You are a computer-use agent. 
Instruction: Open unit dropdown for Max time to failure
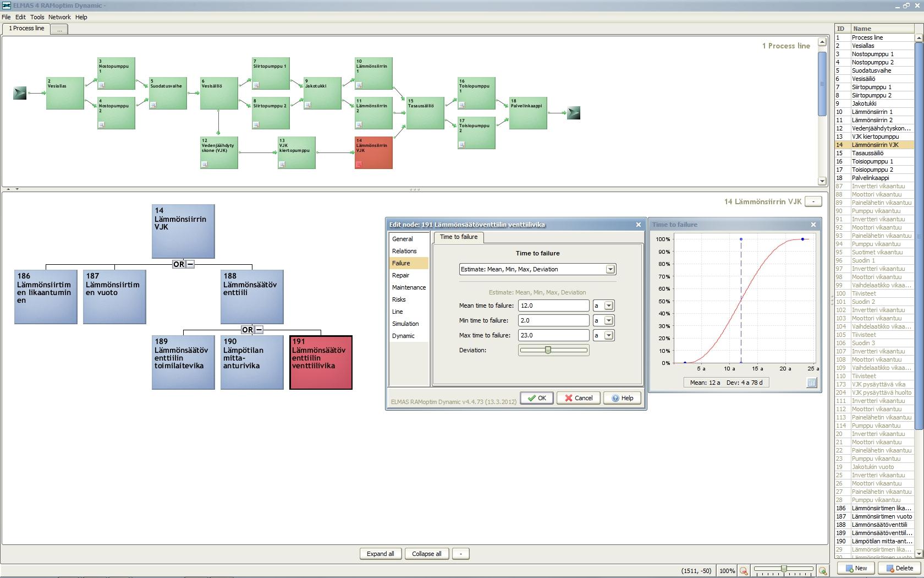609,335
